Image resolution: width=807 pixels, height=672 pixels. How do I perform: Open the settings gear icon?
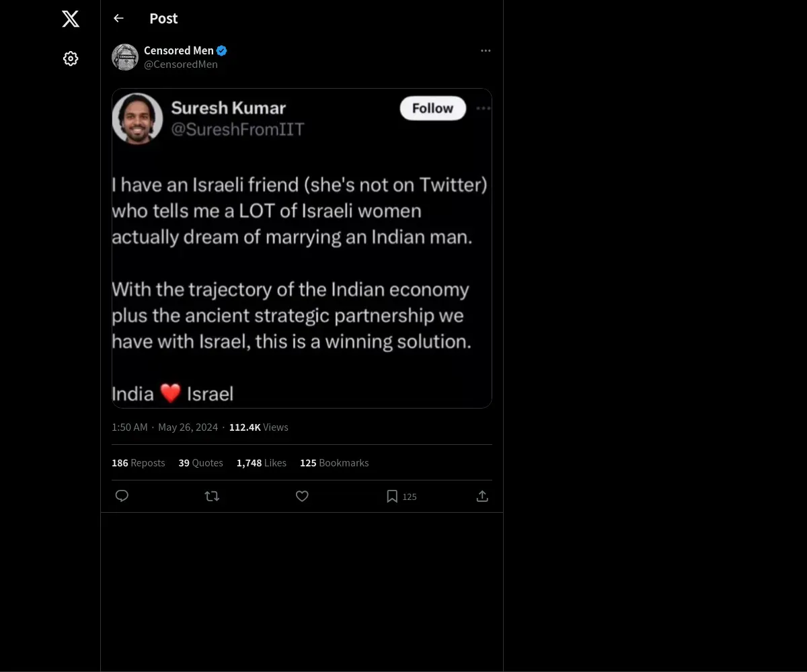pyautogui.click(x=71, y=58)
